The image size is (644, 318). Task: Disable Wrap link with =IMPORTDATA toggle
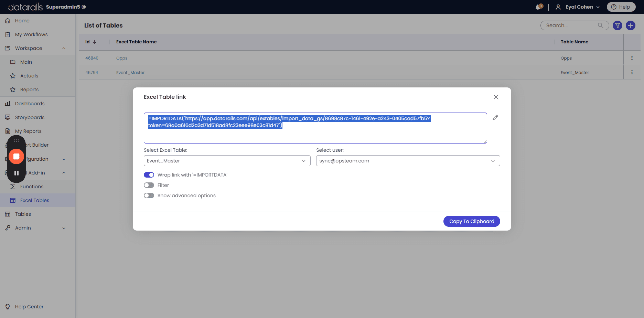149,175
